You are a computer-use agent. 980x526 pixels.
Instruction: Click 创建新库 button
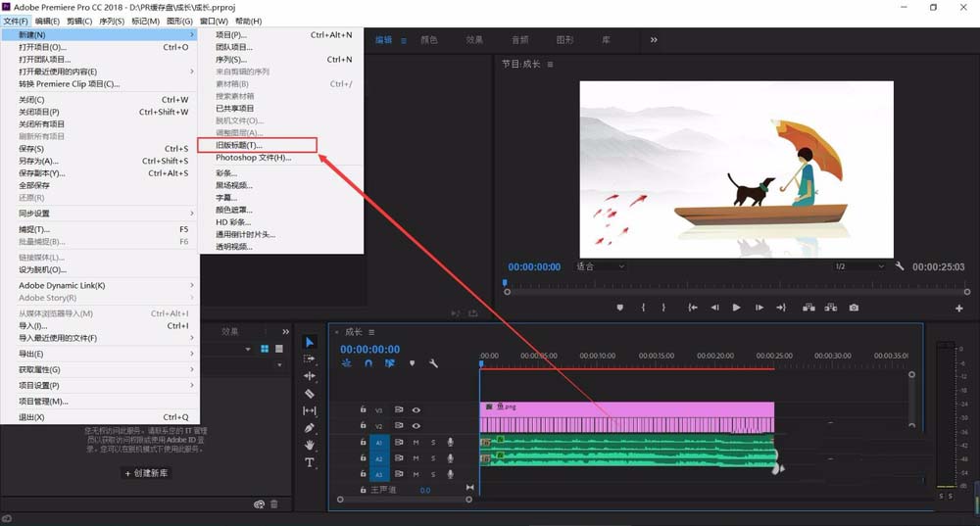(146, 473)
